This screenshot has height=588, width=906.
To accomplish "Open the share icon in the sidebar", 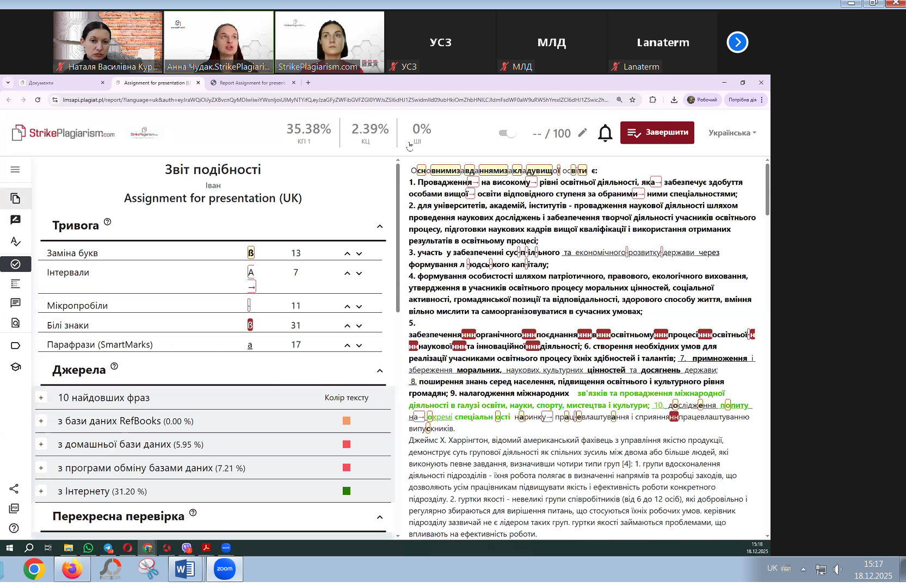I will 15,488.
